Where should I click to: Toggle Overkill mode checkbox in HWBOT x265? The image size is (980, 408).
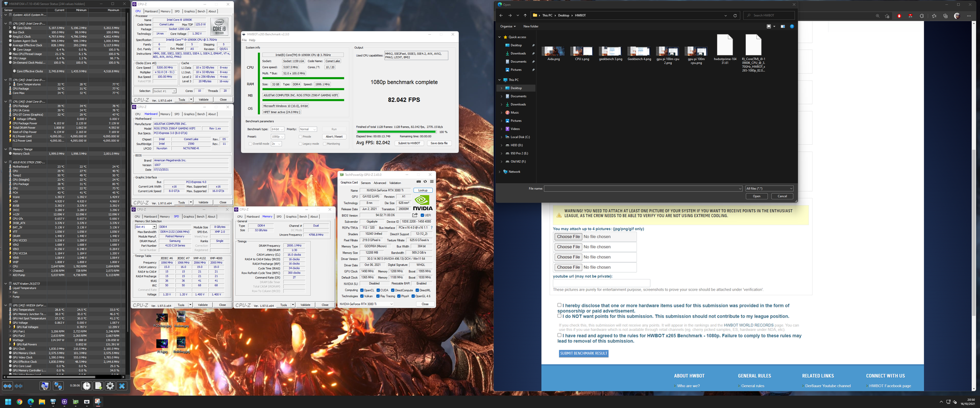250,144
